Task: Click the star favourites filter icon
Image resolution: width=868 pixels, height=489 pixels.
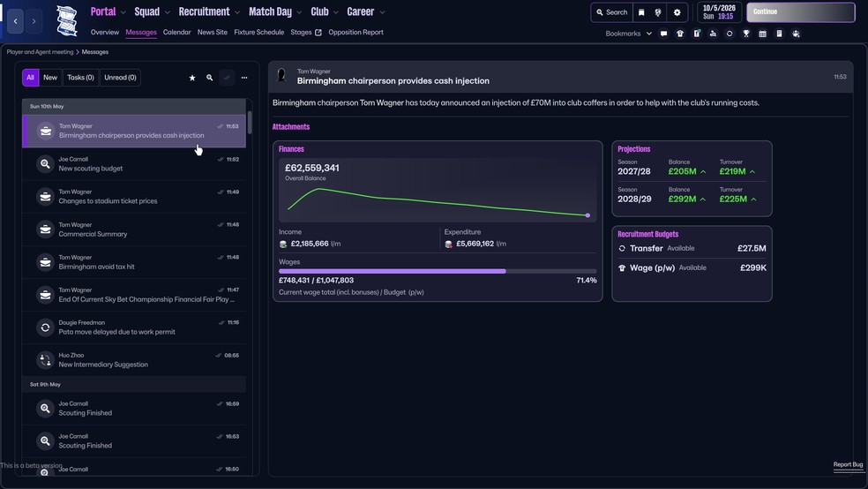Action: pyautogui.click(x=192, y=78)
